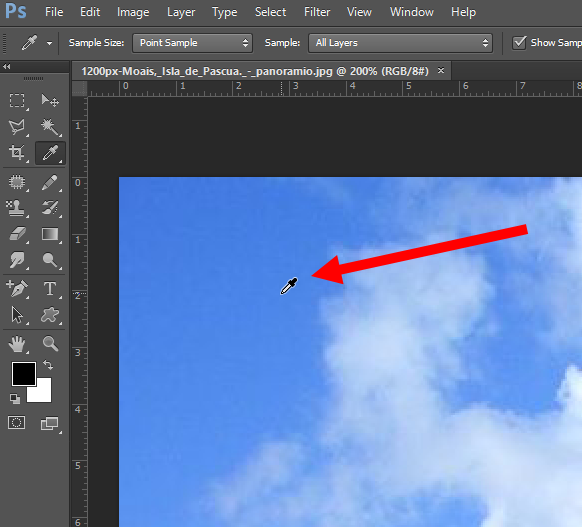Select the Path Selection arrow tool
The image size is (582, 527).
(17, 315)
